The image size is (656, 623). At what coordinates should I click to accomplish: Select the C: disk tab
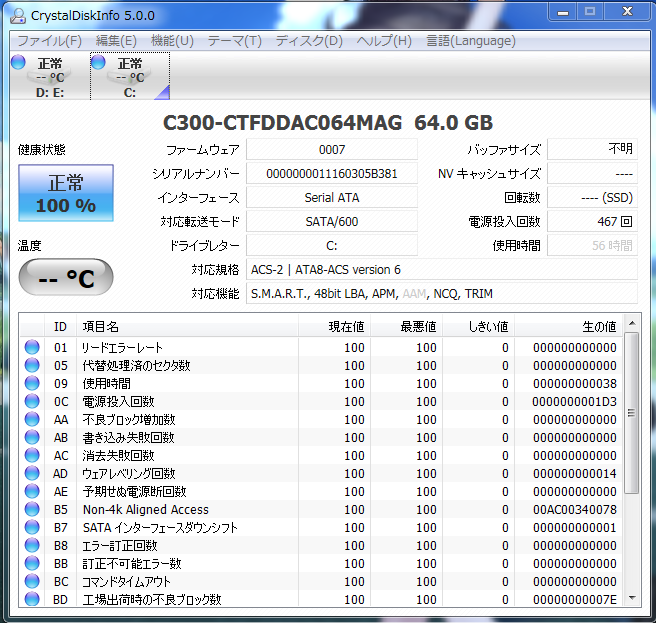(130, 76)
